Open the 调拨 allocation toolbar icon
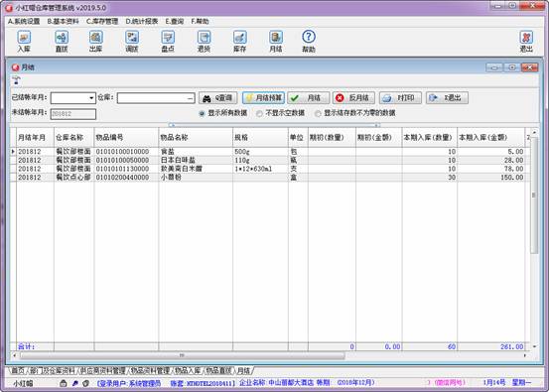Image resolution: width=549 pixels, height=392 pixels. [132, 41]
